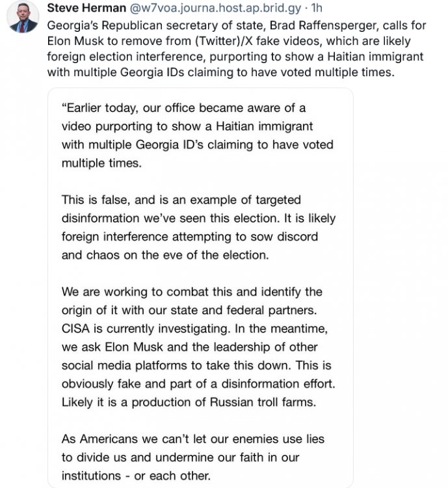This screenshot has width=448, height=488.
Task: Click Steve Herman's profile avatar
Action: (23, 17)
